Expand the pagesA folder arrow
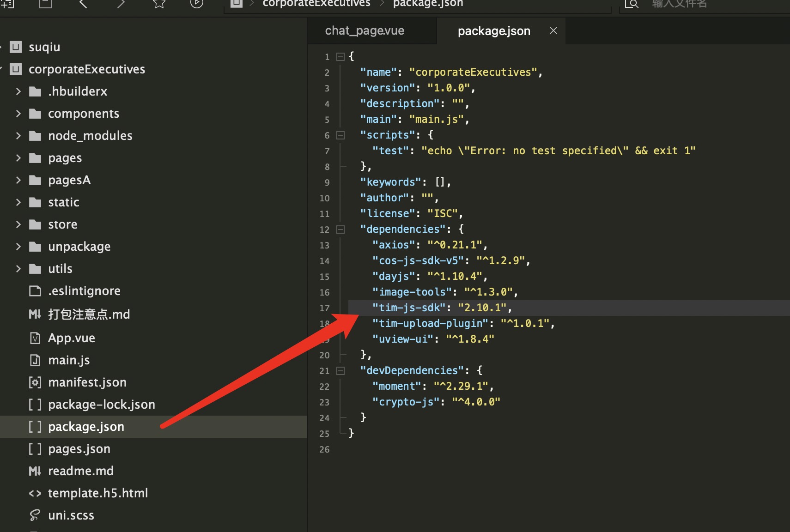Screen dimensions: 790x532 [x=18, y=180]
